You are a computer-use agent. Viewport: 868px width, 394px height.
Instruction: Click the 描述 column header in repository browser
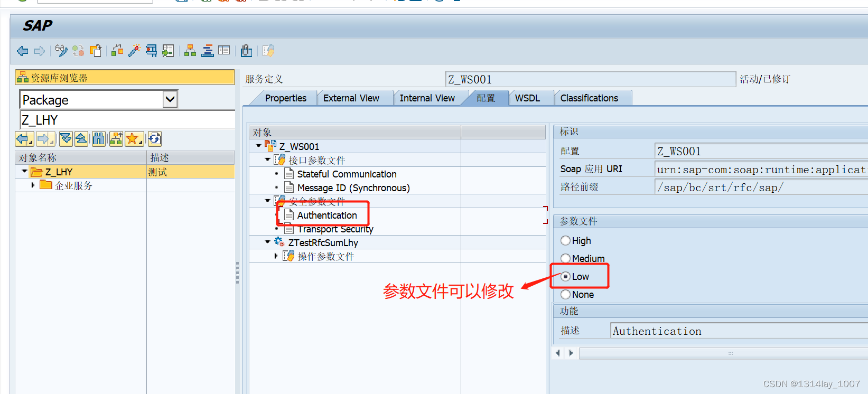tap(191, 157)
